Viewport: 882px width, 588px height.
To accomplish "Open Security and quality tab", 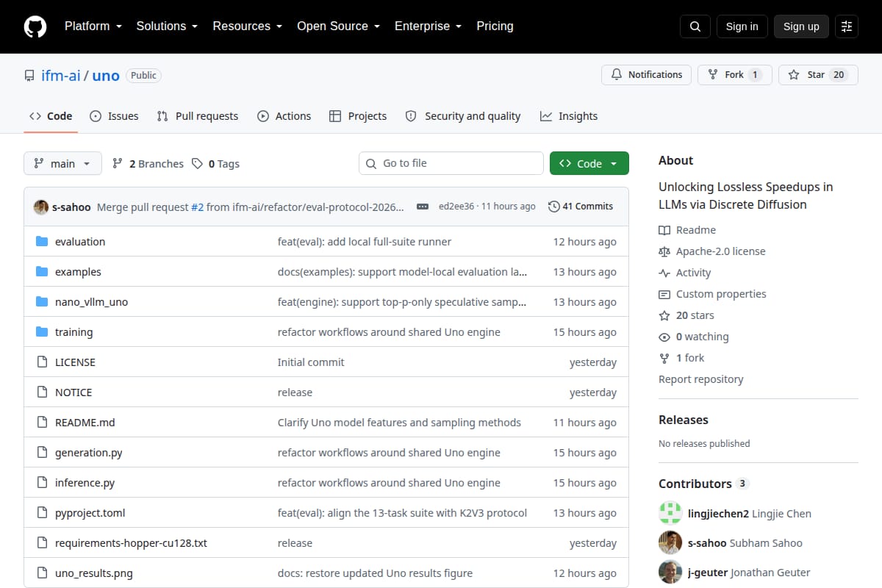I will pos(463,116).
